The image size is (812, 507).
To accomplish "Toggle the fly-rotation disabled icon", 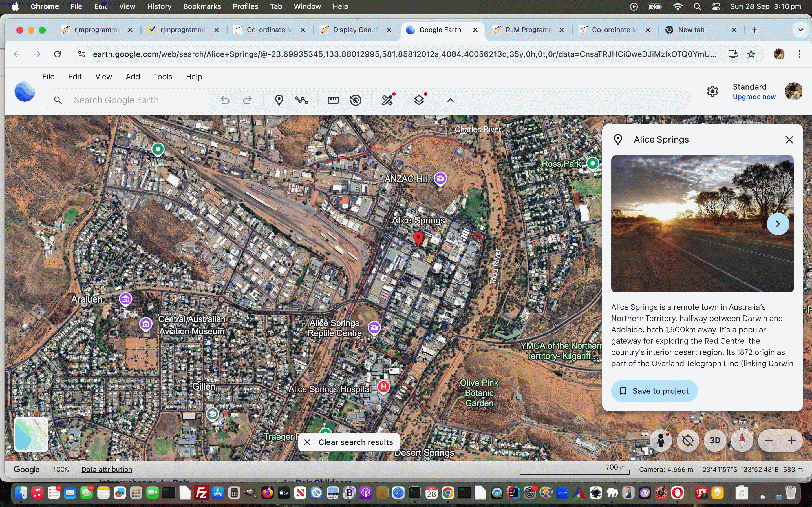I will click(x=688, y=441).
